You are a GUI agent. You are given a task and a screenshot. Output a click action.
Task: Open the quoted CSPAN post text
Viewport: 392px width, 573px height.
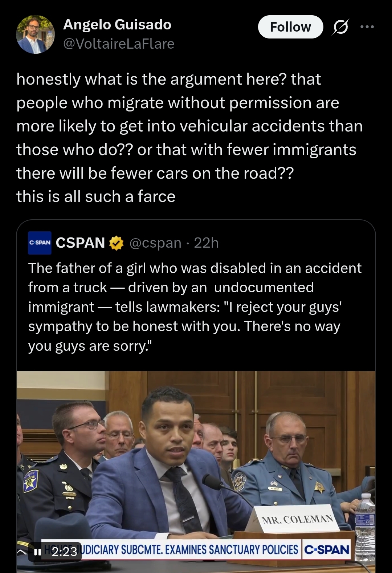point(195,307)
